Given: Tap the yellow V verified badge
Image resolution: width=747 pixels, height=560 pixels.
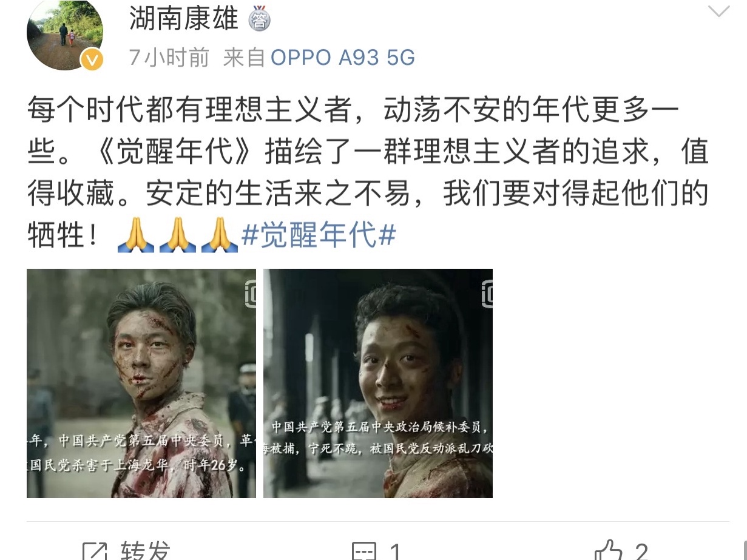Looking at the screenshot, I should (x=92, y=59).
